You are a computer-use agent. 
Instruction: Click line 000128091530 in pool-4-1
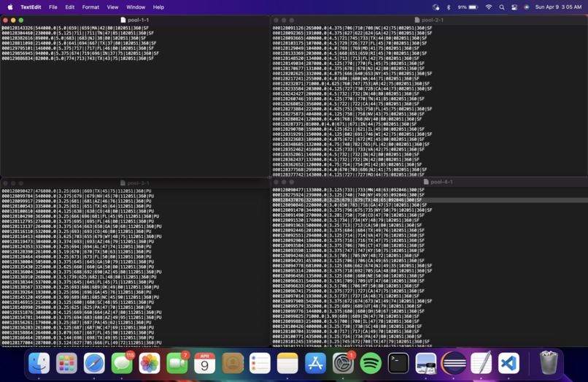(x=349, y=220)
